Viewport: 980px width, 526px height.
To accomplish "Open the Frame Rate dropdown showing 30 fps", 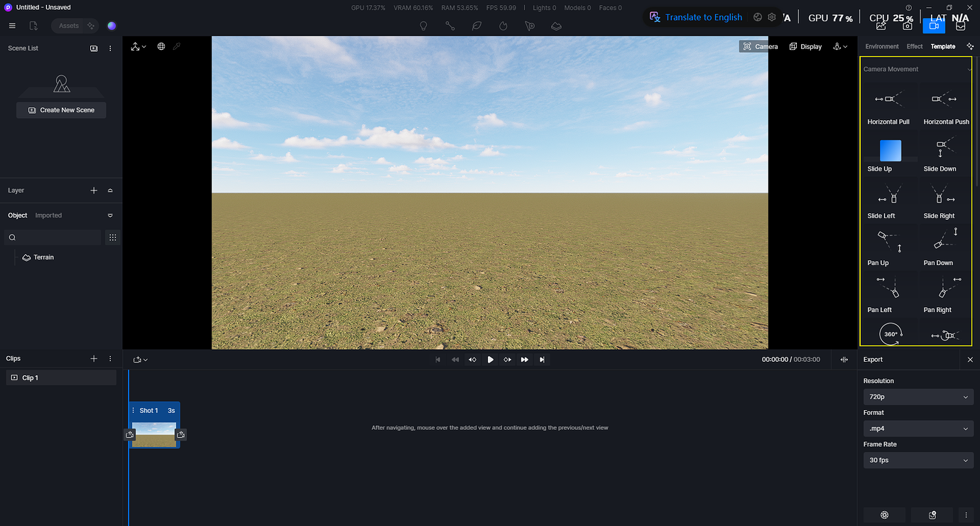I will pos(918,460).
